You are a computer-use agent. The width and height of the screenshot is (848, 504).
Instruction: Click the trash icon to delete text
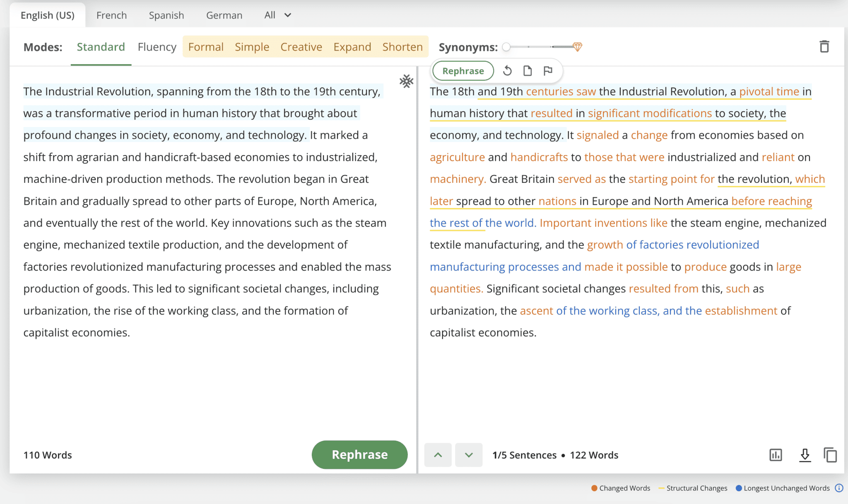click(824, 47)
